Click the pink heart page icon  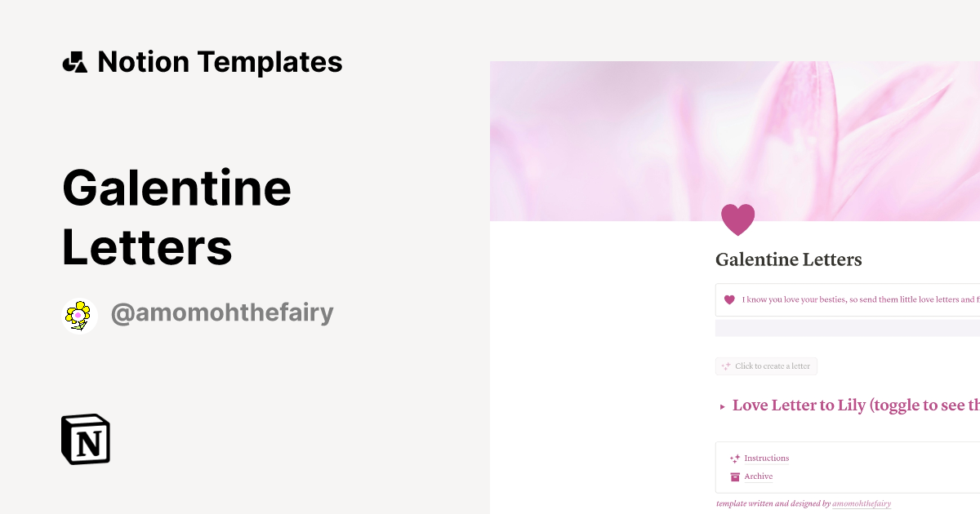click(x=737, y=219)
